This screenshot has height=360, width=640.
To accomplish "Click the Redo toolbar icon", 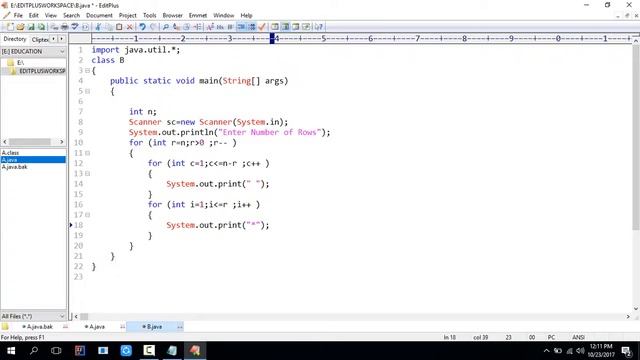I will pyautogui.click(x=153, y=27).
